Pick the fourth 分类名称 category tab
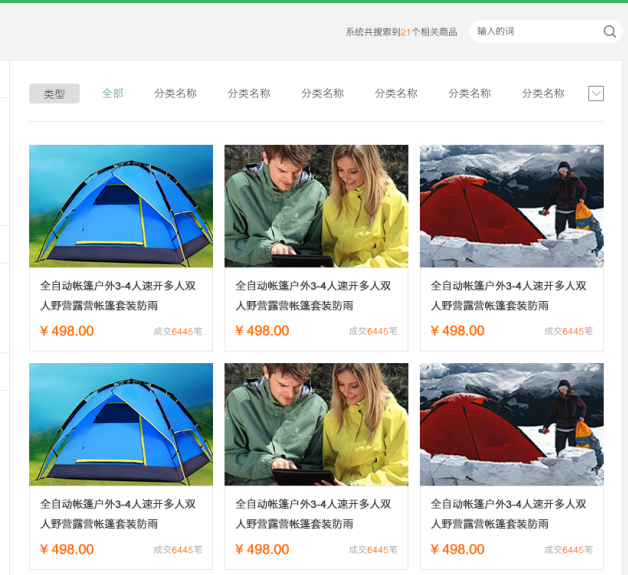628x575 pixels. point(396,93)
